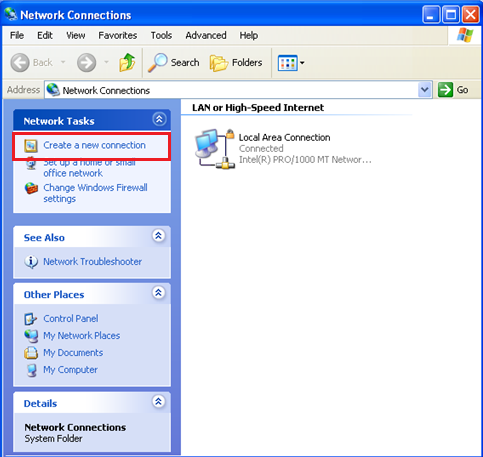
Task: Click the Other Places header text
Action: 54,295
